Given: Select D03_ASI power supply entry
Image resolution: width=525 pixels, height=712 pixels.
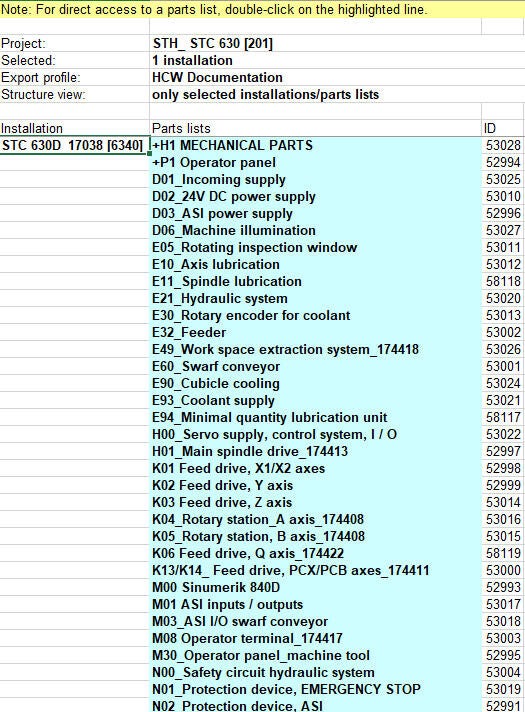Looking at the screenshot, I should (x=315, y=213).
